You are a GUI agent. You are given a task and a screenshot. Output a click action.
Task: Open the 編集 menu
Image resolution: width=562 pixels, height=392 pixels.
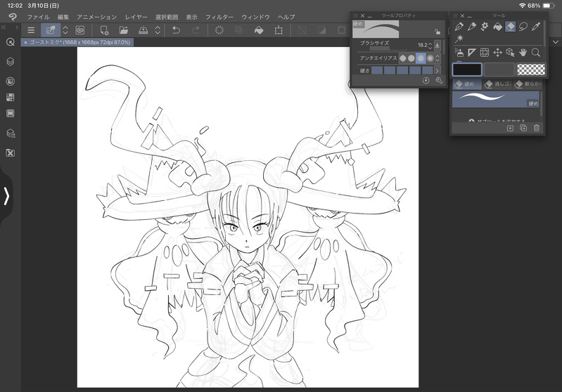coord(63,17)
